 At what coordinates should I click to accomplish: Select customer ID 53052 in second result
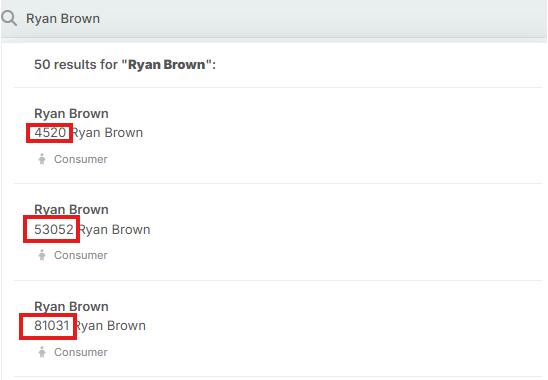point(54,229)
